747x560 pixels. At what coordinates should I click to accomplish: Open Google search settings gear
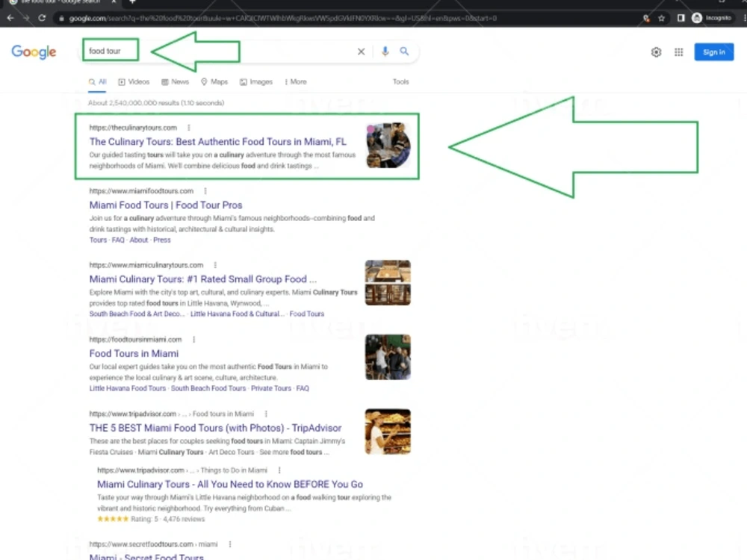coord(656,52)
